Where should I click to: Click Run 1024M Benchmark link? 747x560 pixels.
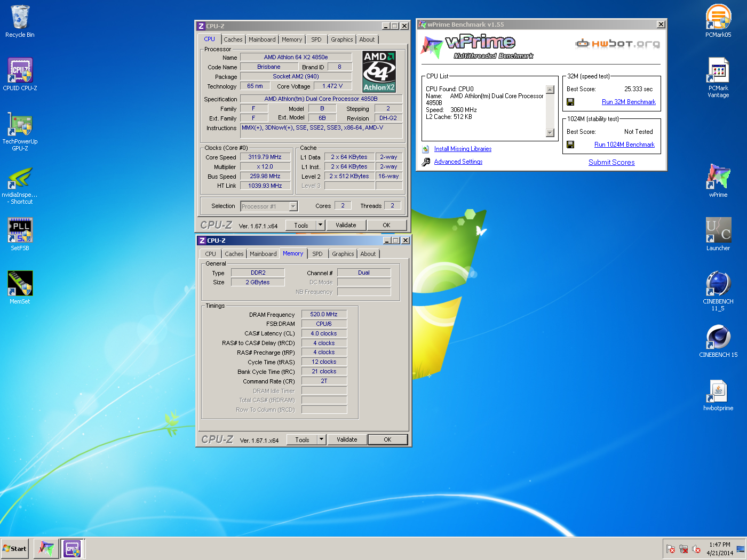click(624, 145)
